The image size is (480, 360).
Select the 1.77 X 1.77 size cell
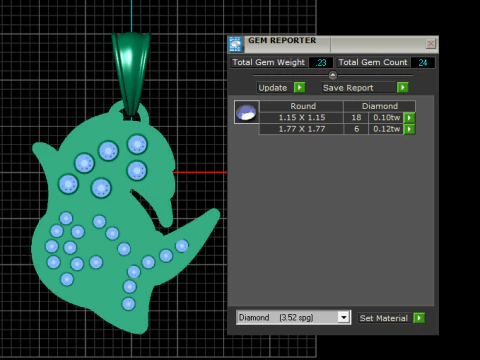click(x=302, y=129)
